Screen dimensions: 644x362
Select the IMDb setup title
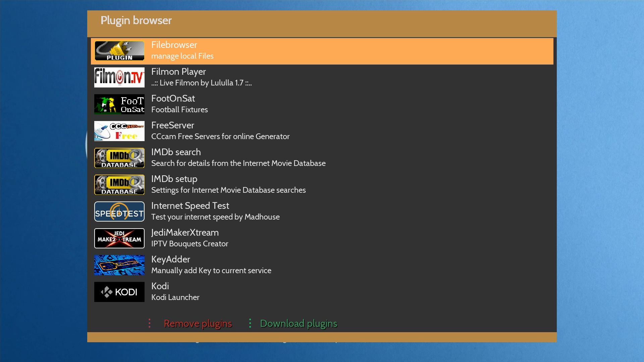pyautogui.click(x=174, y=179)
